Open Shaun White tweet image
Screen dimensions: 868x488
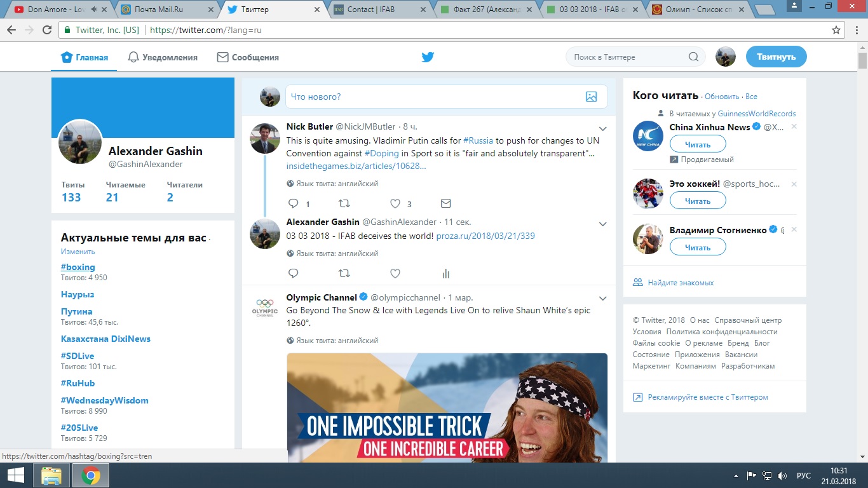(x=447, y=408)
